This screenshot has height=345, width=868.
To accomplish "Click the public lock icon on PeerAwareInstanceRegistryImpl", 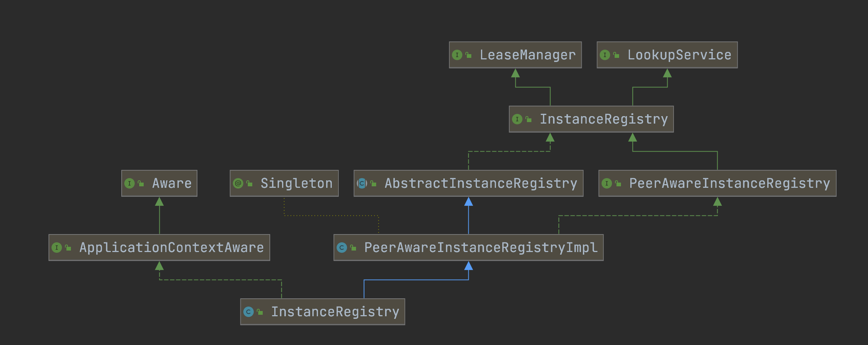I will coord(353,248).
